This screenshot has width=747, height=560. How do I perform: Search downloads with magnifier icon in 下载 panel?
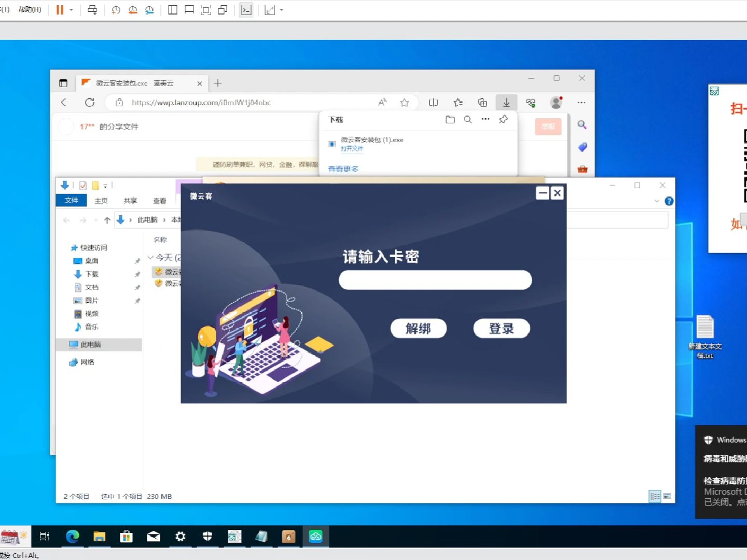click(468, 119)
